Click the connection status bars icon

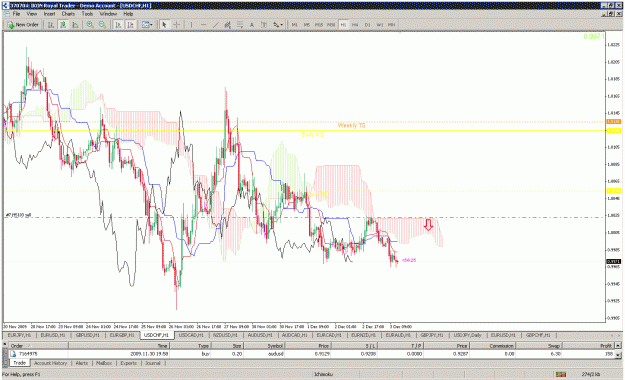561,374
